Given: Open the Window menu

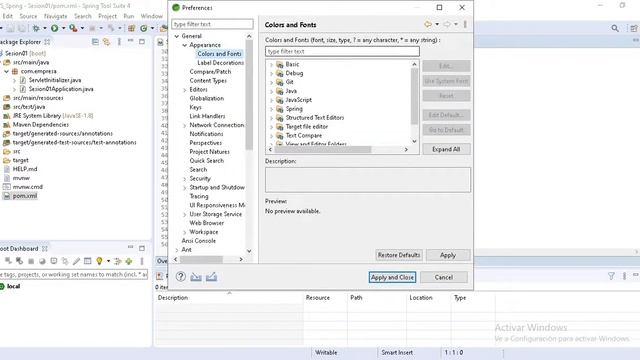Looking at the screenshot, I should click(x=151, y=16).
